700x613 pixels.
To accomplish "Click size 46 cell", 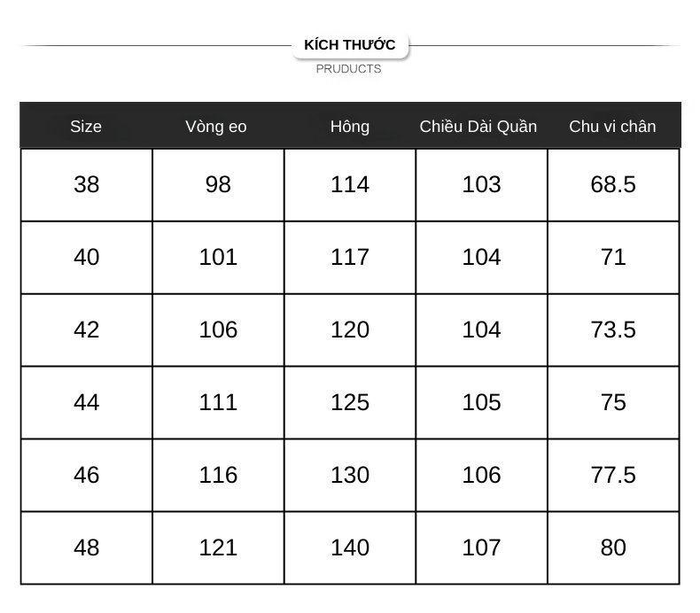I will coord(87,476).
